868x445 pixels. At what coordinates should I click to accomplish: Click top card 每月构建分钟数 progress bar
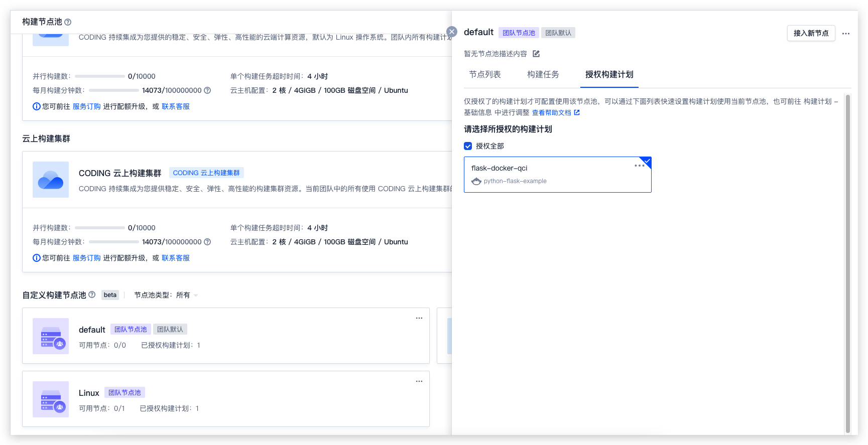tap(114, 90)
